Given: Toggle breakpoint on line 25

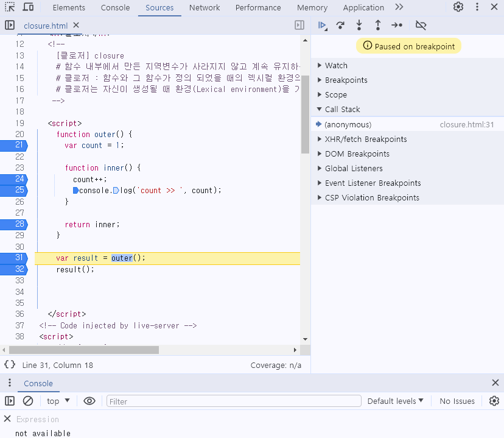Looking at the screenshot, I should pos(14,191).
